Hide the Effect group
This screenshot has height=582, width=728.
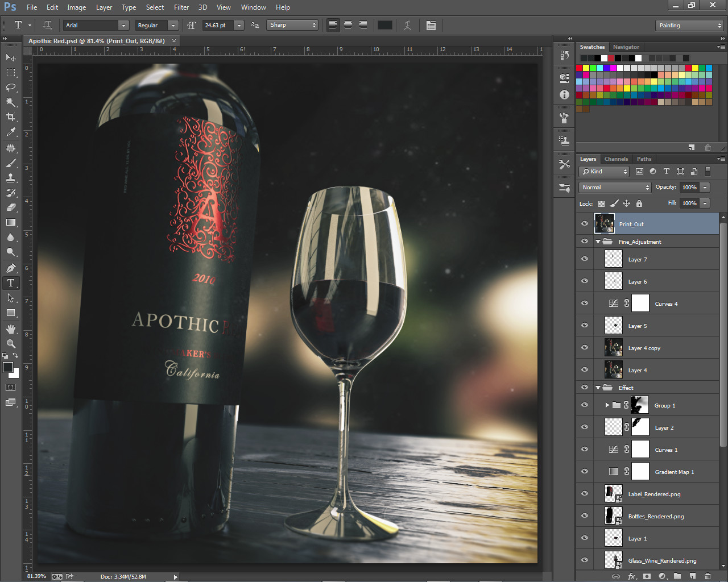click(584, 388)
